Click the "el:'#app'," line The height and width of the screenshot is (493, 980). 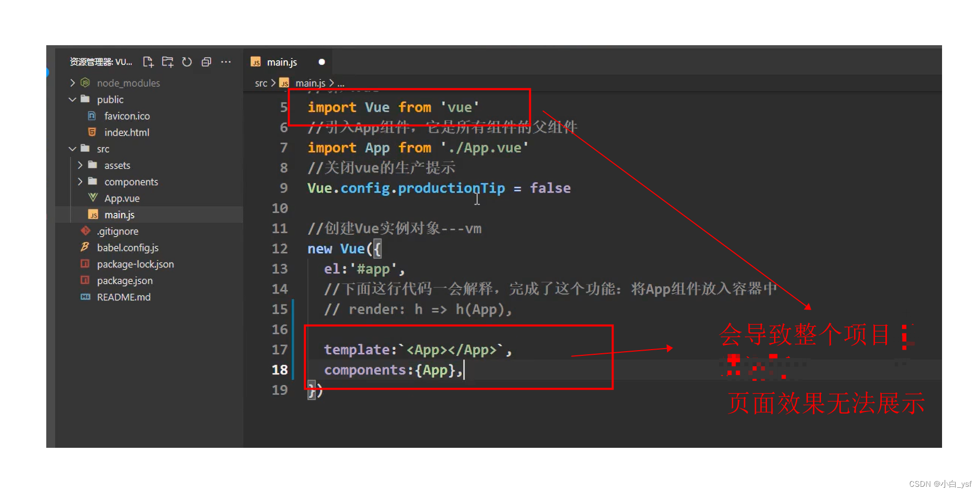click(364, 269)
